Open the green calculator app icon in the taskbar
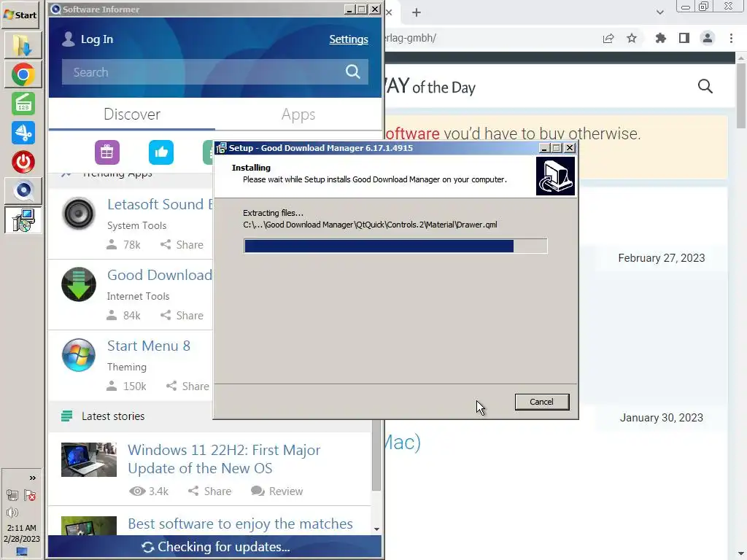Screen dimensions: 747x560 23,104
